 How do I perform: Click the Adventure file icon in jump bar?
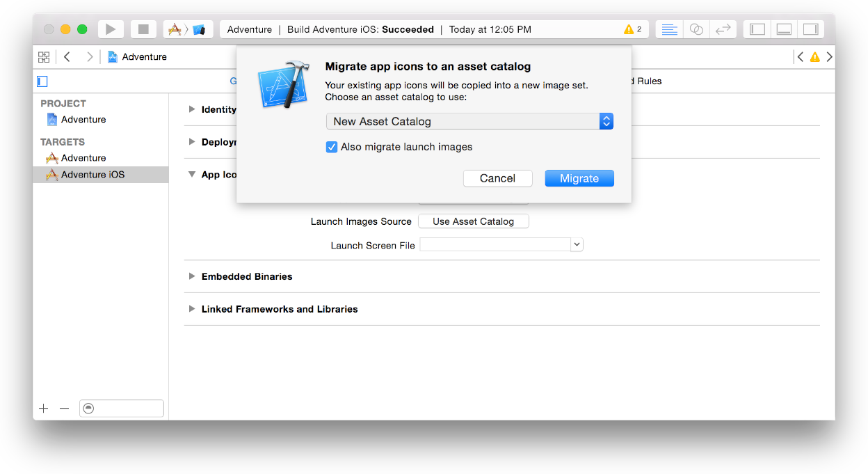(x=113, y=56)
